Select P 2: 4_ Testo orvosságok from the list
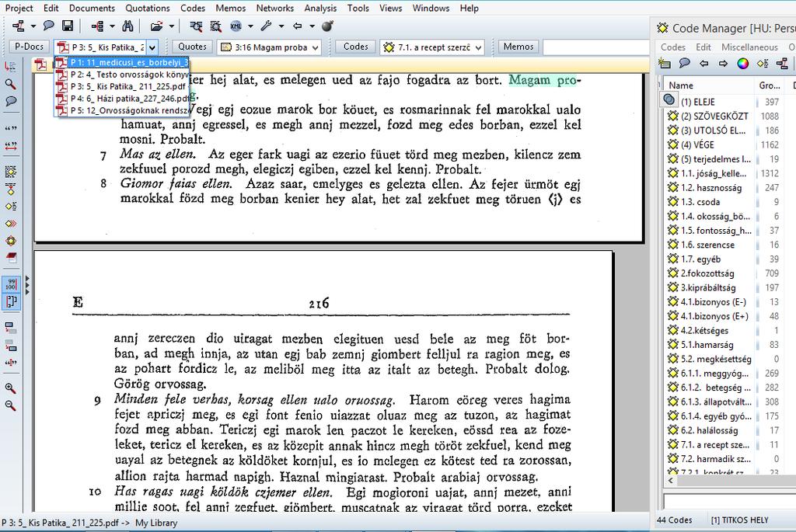This screenshot has height=532, width=796. [x=122, y=75]
